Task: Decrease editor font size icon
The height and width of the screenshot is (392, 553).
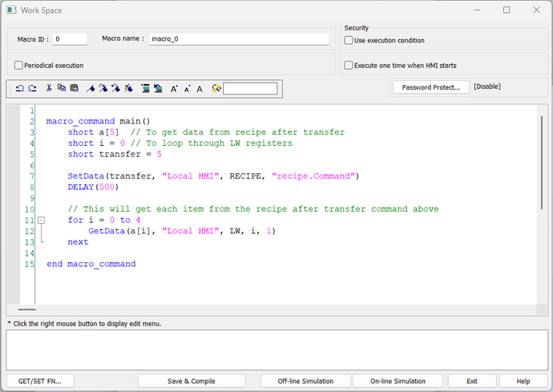Action: (187, 89)
